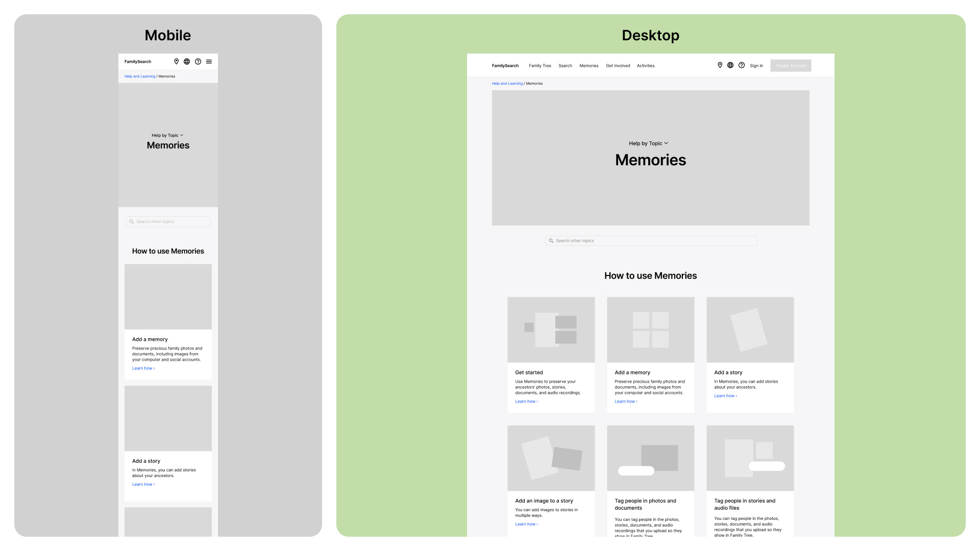Expand Help by Topic dropdown in mobile view
Image resolution: width=980 pixels, height=551 pixels.
pyautogui.click(x=167, y=136)
